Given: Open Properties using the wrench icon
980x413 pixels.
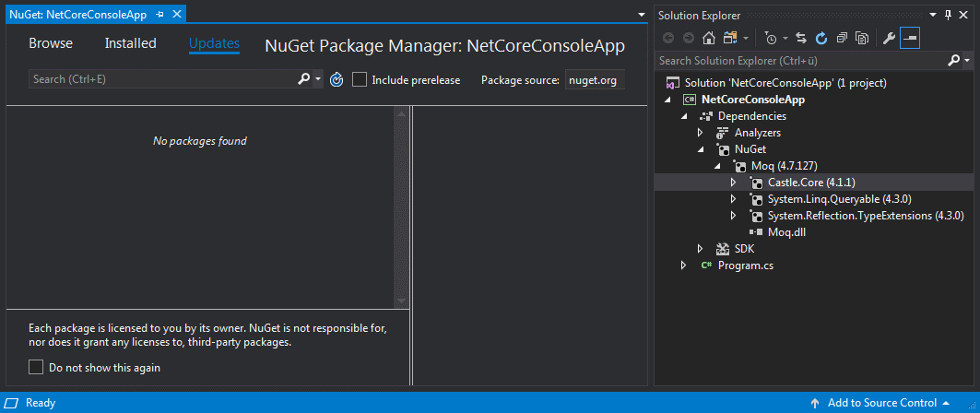Looking at the screenshot, I should (x=889, y=38).
